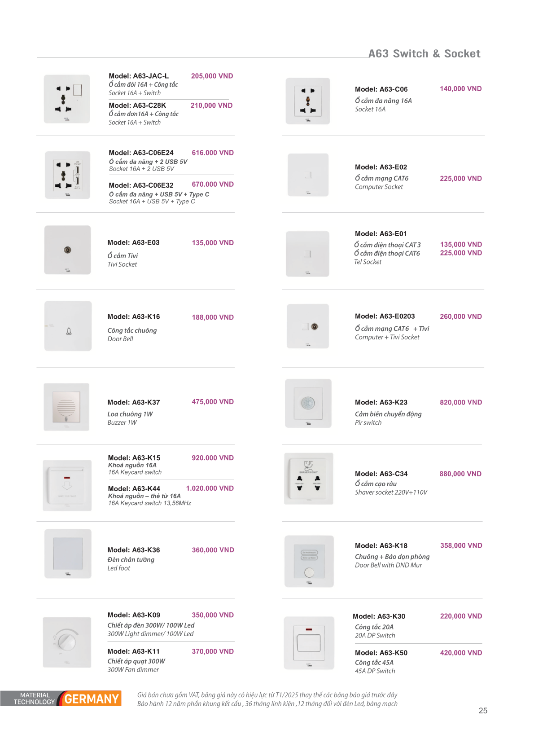The image size is (534, 756).
Task: Select the Buzzer 1W speaker image
Action: pyautogui.click(x=66, y=407)
